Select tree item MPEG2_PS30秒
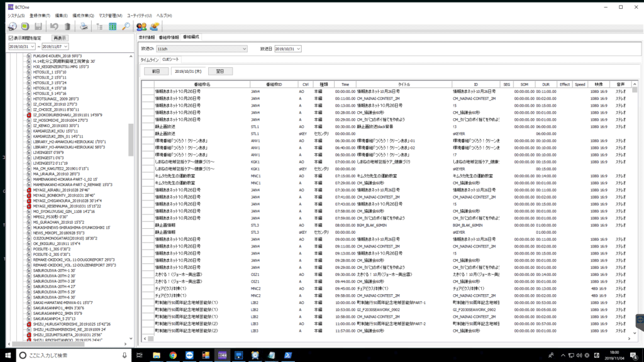 point(50,217)
